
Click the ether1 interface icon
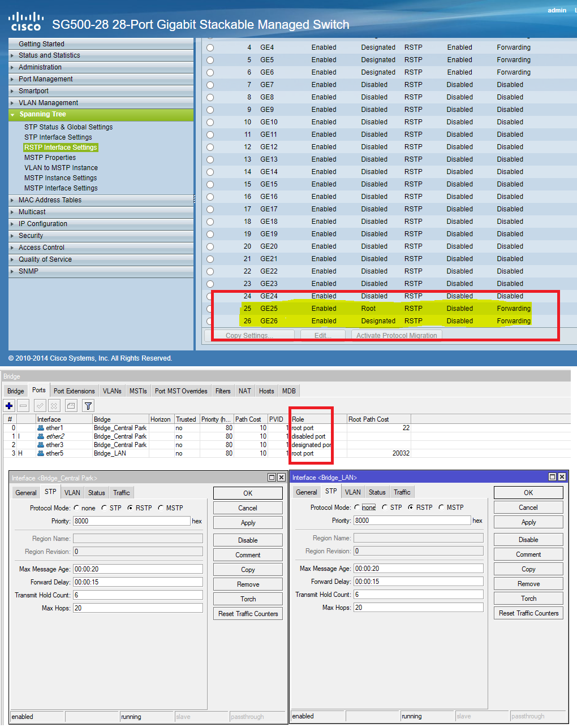click(x=41, y=428)
